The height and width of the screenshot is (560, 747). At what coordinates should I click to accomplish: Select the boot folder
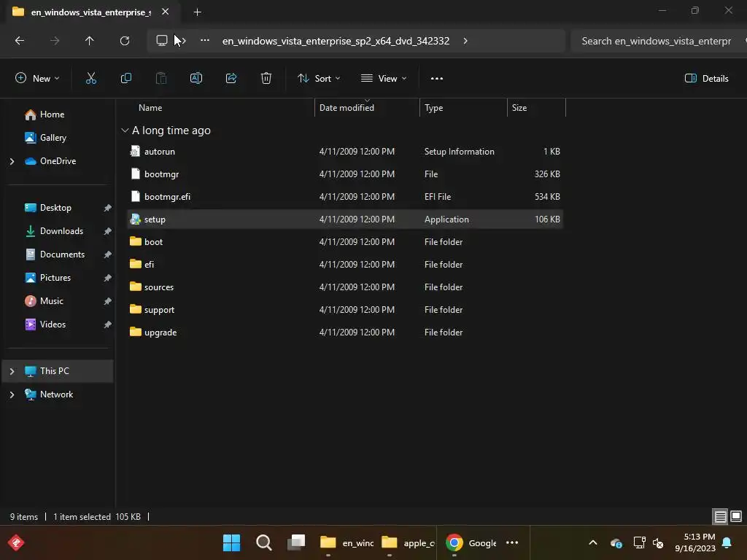pos(345,242)
